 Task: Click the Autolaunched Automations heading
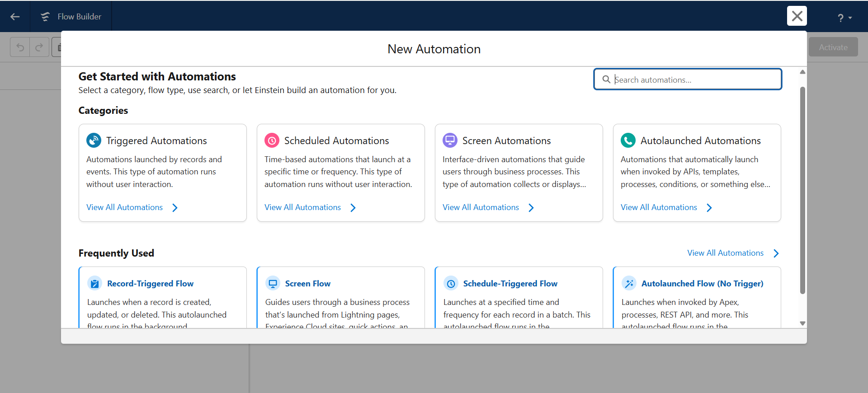tap(701, 140)
